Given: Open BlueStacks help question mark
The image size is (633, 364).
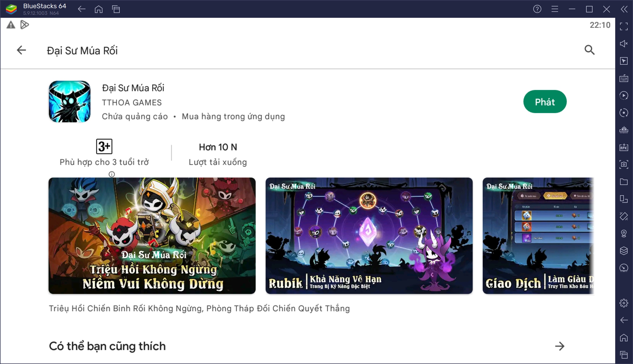Looking at the screenshot, I should 537,9.
